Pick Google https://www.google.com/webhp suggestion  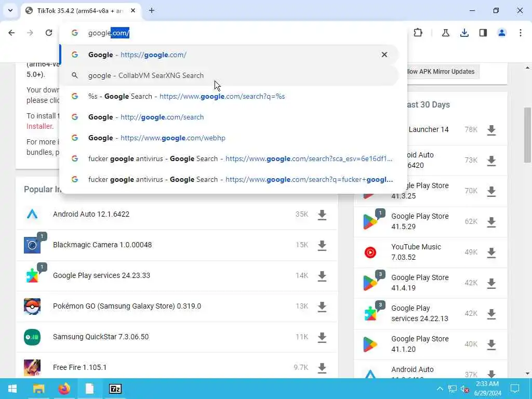[x=229, y=138]
